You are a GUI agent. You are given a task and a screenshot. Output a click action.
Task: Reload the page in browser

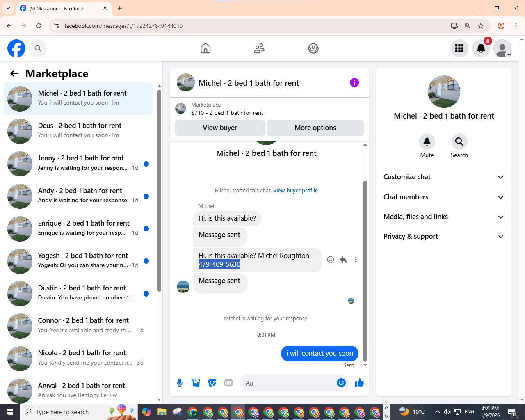pos(39,26)
